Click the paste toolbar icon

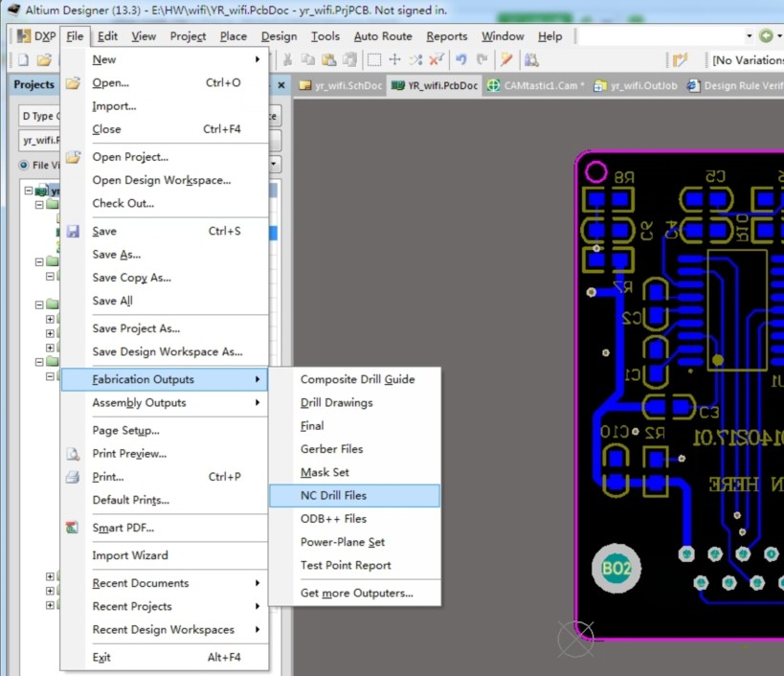329,60
